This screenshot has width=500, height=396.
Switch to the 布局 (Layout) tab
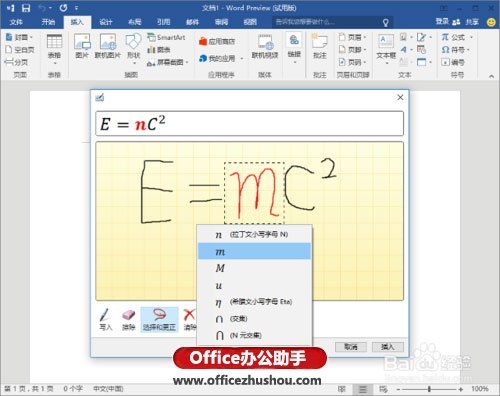coord(135,22)
